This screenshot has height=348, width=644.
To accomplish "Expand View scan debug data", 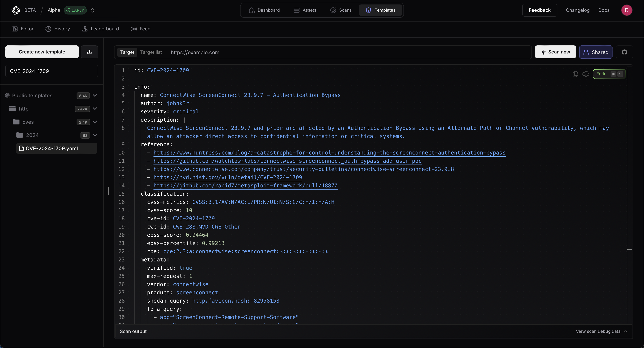I will point(601,331).
